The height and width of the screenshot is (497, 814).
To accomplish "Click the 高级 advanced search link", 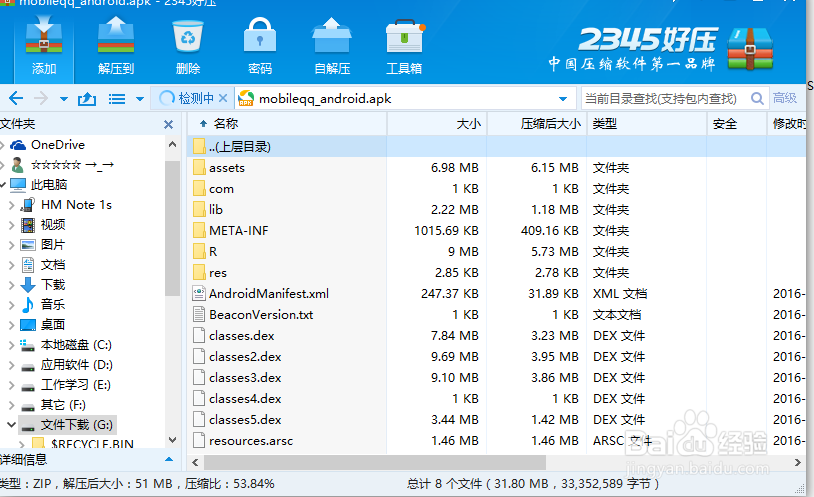I will click(x=784, y=98).
